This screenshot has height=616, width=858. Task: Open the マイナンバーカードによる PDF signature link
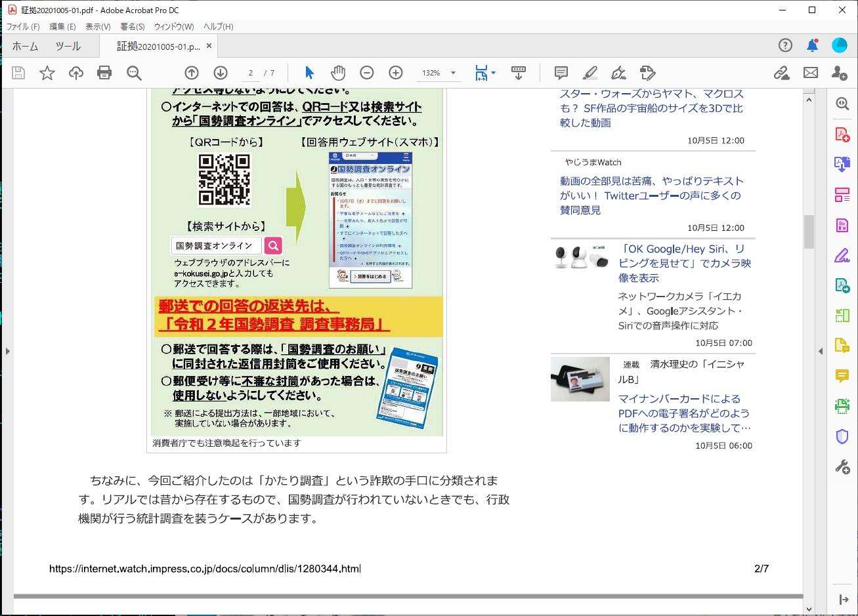click(x=684, y=413)
